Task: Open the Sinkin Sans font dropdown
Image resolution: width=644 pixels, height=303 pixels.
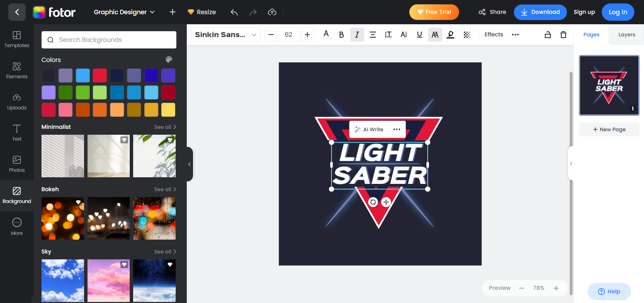Action: [x=226, y=35]
